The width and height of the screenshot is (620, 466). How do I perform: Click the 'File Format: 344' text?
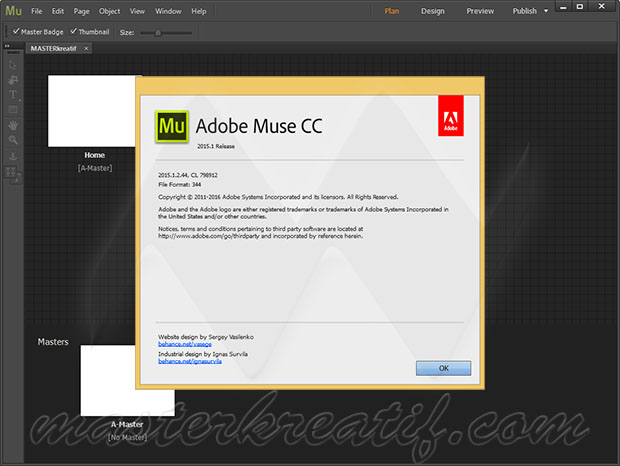pyautogui.click(x=180, y=185)
